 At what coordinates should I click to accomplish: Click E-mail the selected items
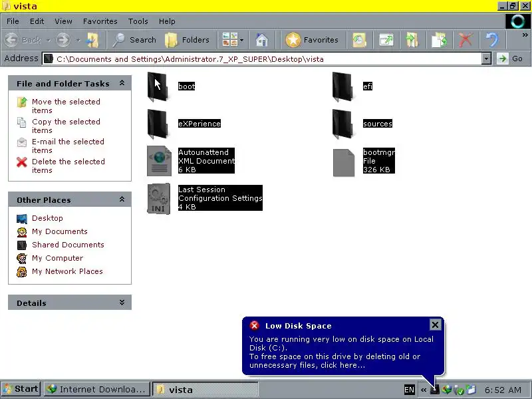click(x=68, y=146)
